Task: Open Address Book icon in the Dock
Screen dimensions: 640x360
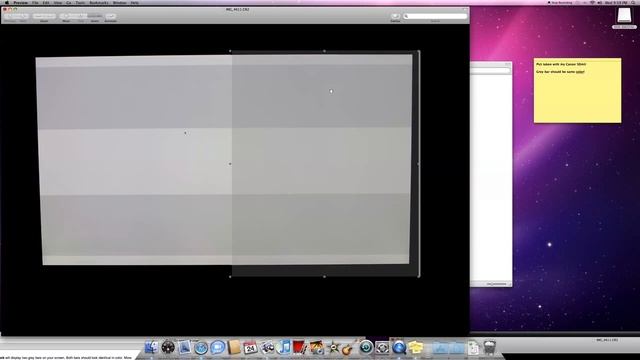Action: (234, 347)
